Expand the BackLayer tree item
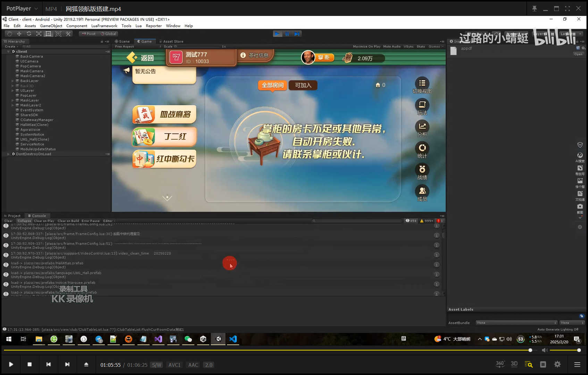The width and height of the screenshot is (588, 375). pos(13,81)
